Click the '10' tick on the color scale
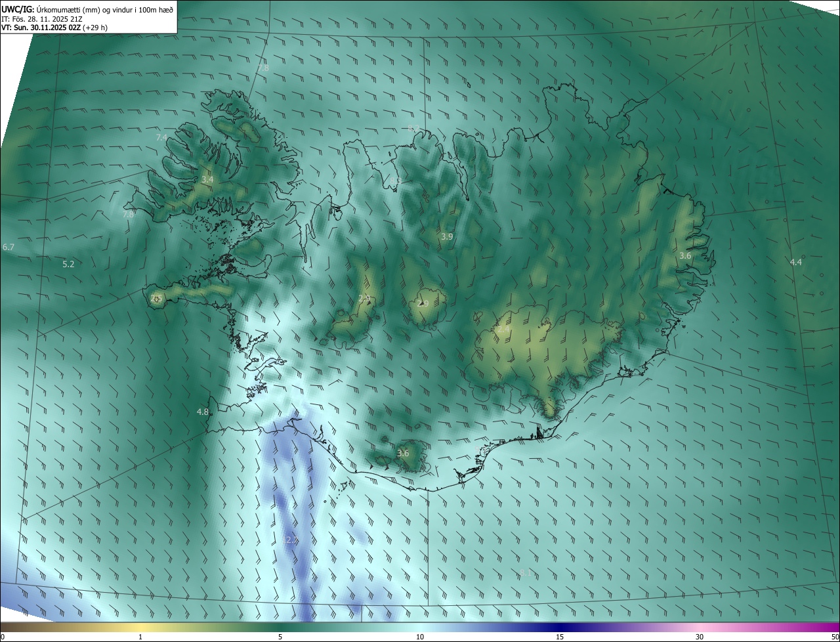840x642 pixels. pyautogui.click(x=420, y=637)
